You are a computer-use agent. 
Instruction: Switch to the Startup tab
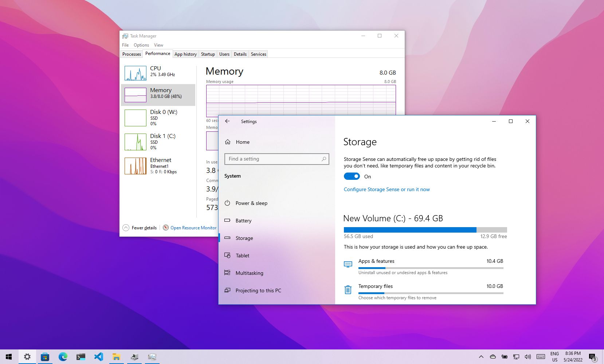click(x=208, y=54)
